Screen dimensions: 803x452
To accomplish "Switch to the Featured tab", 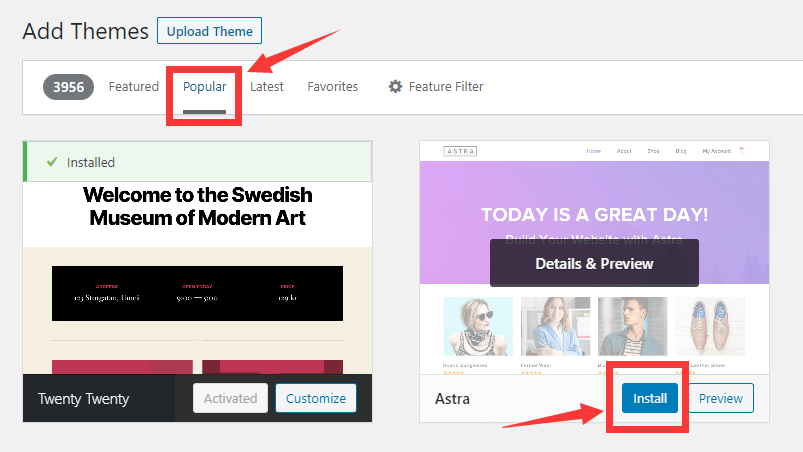I will 133,87.
